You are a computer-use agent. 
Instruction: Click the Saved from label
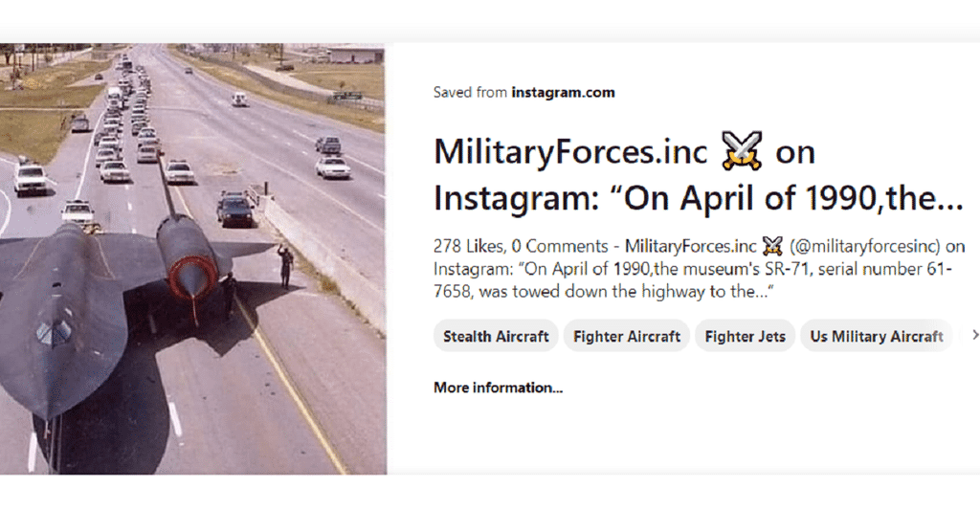click(x=470, y=93)
